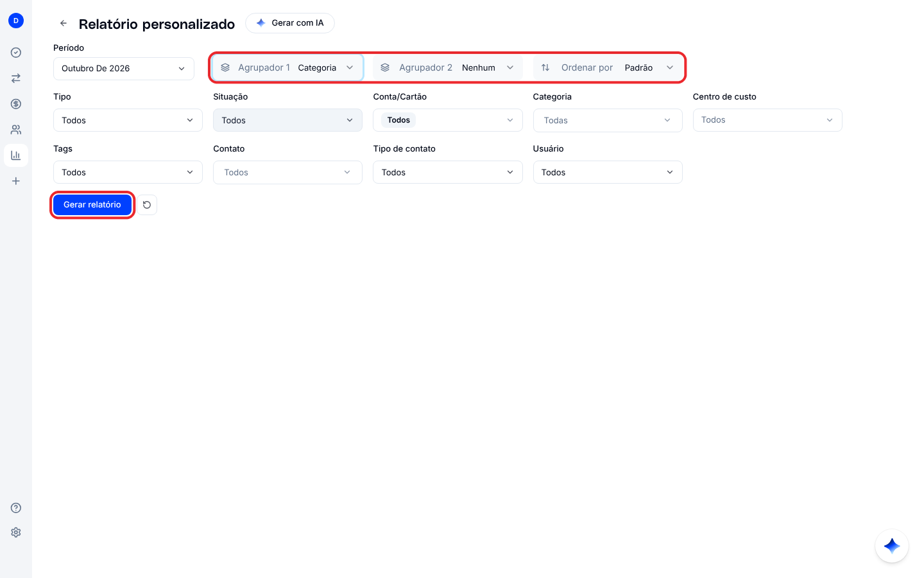Click Gerar com IA button
This screenshot has height=578, width=924.
(290, 23)
